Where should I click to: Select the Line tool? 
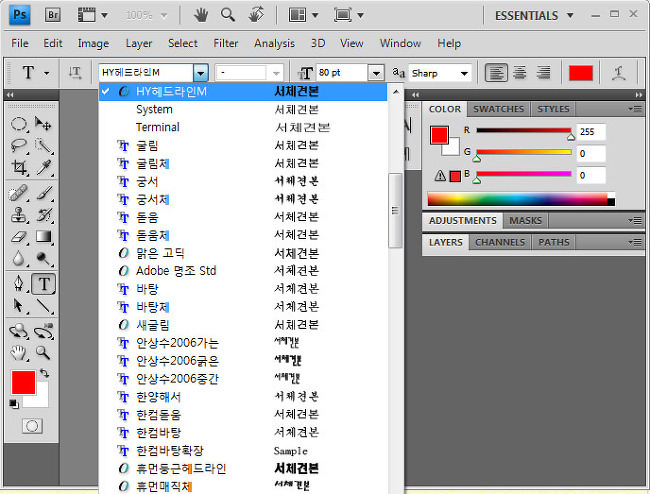(44, 306)
